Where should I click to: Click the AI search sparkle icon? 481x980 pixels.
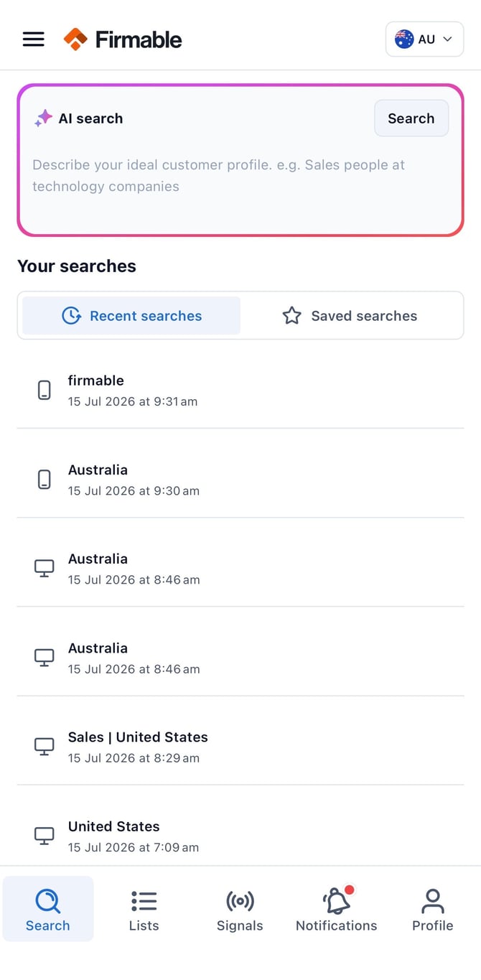coord(43,118)
